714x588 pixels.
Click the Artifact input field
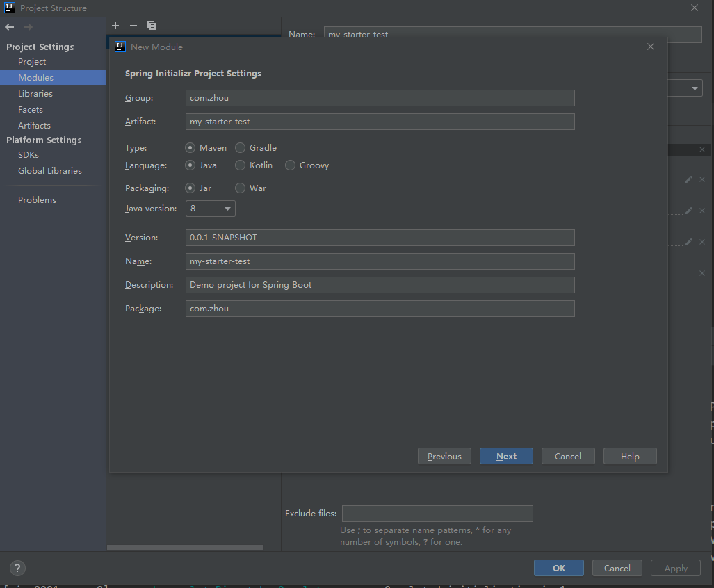(x=380, y=122)
